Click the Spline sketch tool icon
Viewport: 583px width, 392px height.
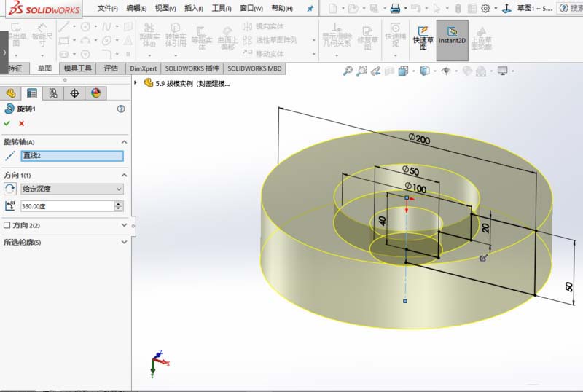(x=106, y=26)
